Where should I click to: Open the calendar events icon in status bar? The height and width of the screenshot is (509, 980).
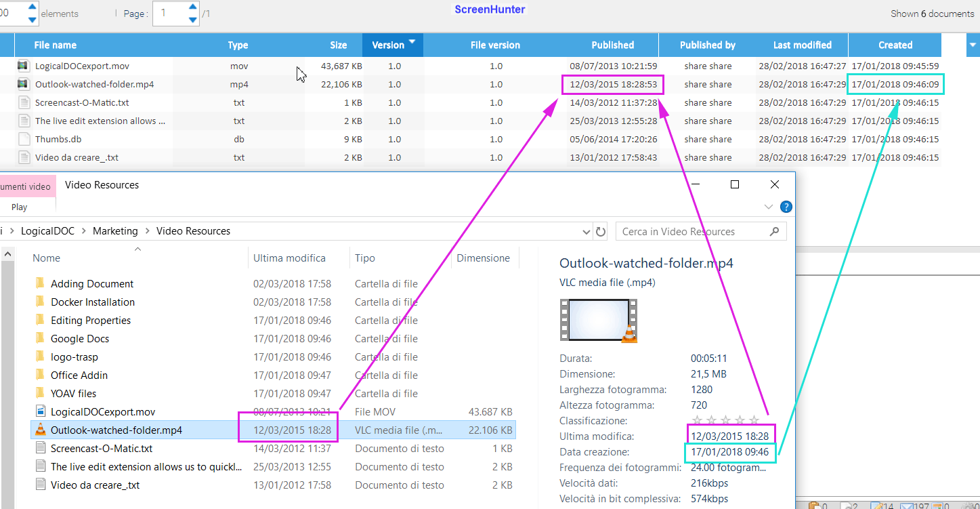pyautogui.click(x=939, y=504)
